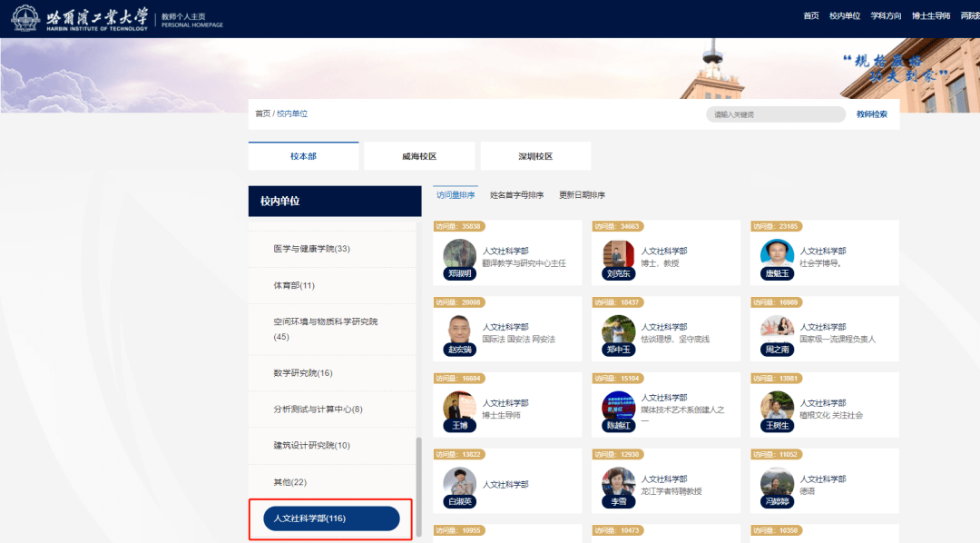This screenshot has height=543, width=980.
Task: Select the 校本部 campus tab
Action: (x=303, y=156)
